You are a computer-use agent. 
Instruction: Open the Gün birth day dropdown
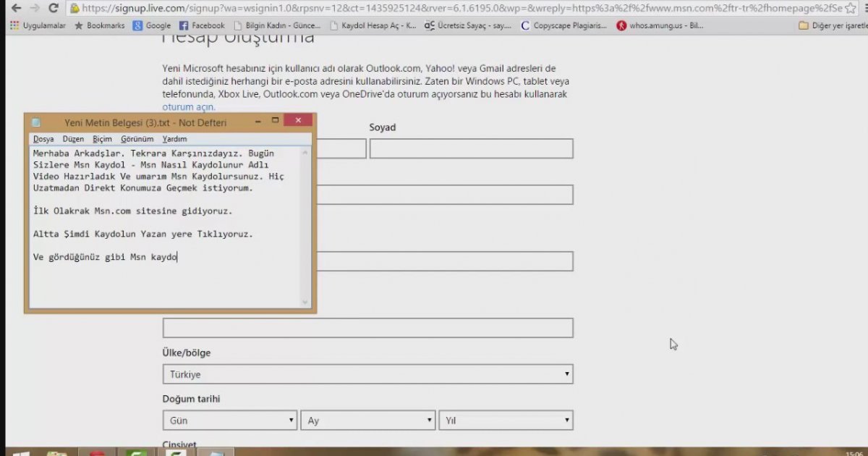click(x=230, y=421)
